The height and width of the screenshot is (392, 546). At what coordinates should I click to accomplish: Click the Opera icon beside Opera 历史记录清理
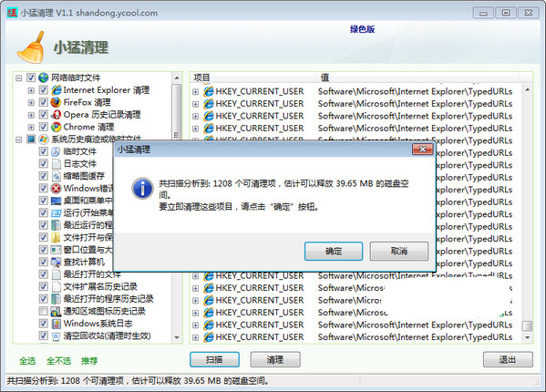pos(56,115)
